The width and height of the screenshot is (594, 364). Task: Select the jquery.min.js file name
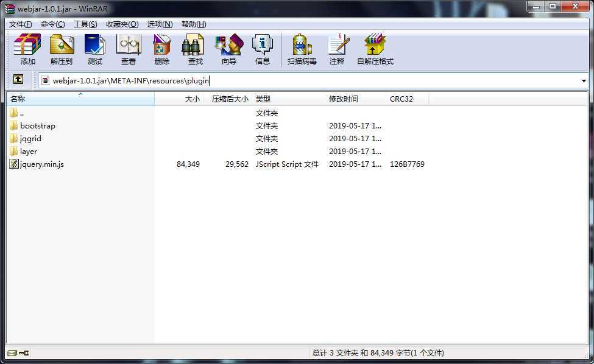pos(41,164)
